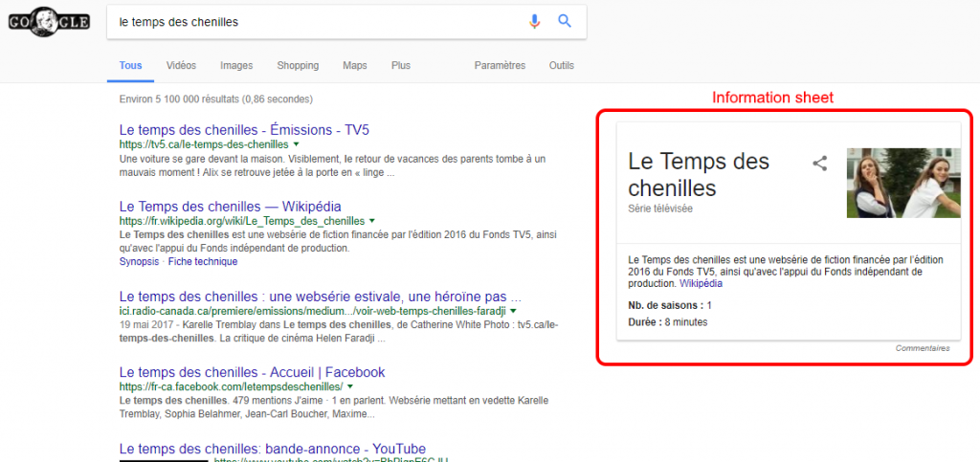Switch to the Images tab
This screenshot has width=980, height=462.
(236, 66)
